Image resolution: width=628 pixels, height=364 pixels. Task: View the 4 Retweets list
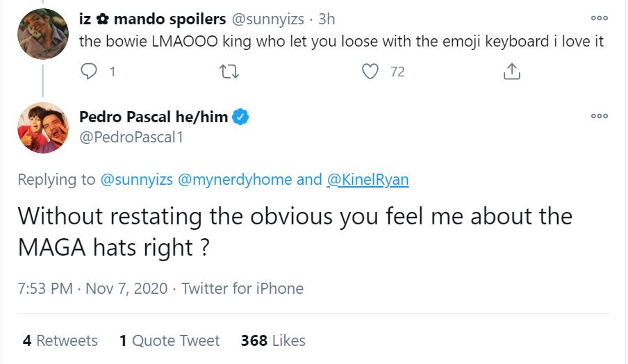60,340
